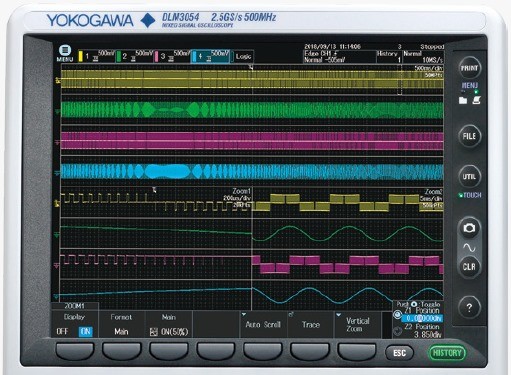Expand the Auto Scroll submenu
Screen dimensions: 511x375
point(263,324)
